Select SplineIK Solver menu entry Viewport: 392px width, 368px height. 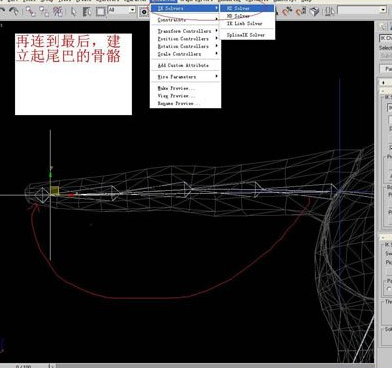point(247,35)
